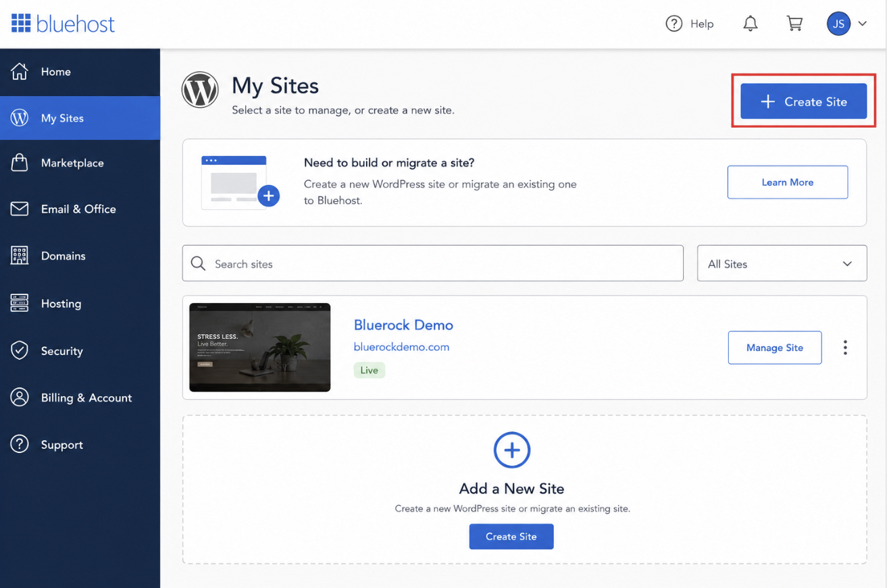Open Billing & Account section
Screen dimensions: 887x588
point(80,398)
